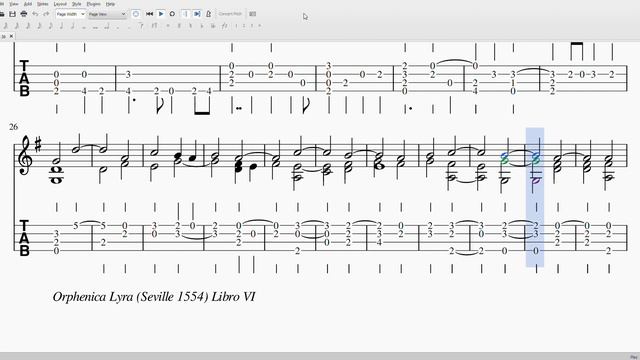
Task: Switch to voice 4
Action: (x=260, y=26)
